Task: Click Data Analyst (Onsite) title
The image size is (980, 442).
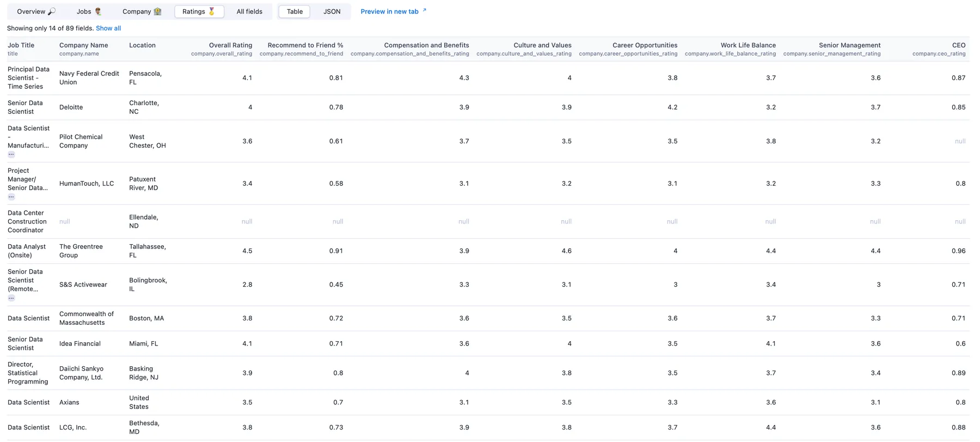Action: [27, 251]
